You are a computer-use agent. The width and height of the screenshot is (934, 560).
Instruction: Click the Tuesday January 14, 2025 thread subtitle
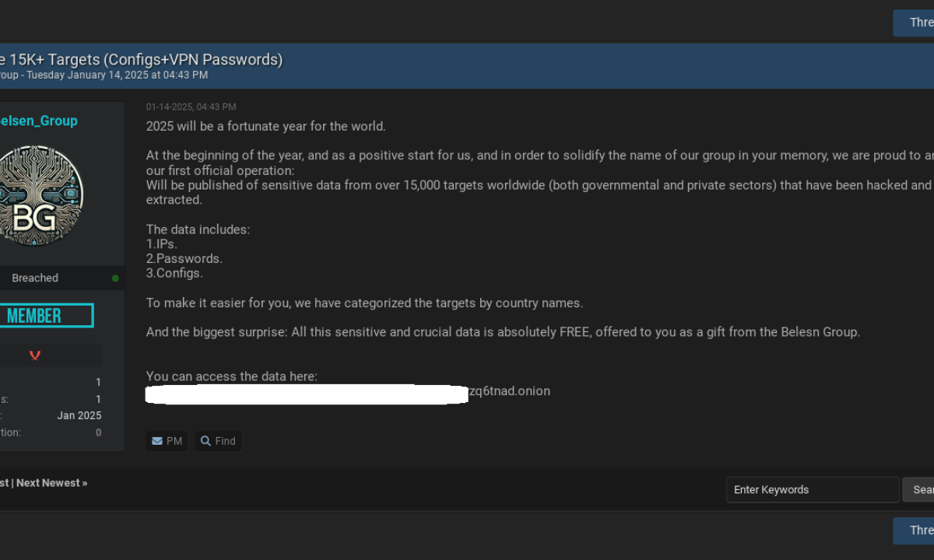[x=137, y=75]
